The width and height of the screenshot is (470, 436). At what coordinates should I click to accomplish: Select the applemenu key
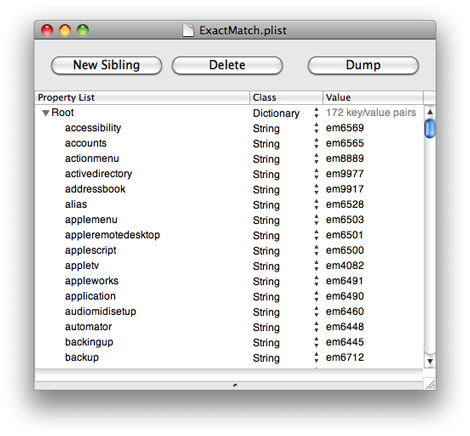91,220
